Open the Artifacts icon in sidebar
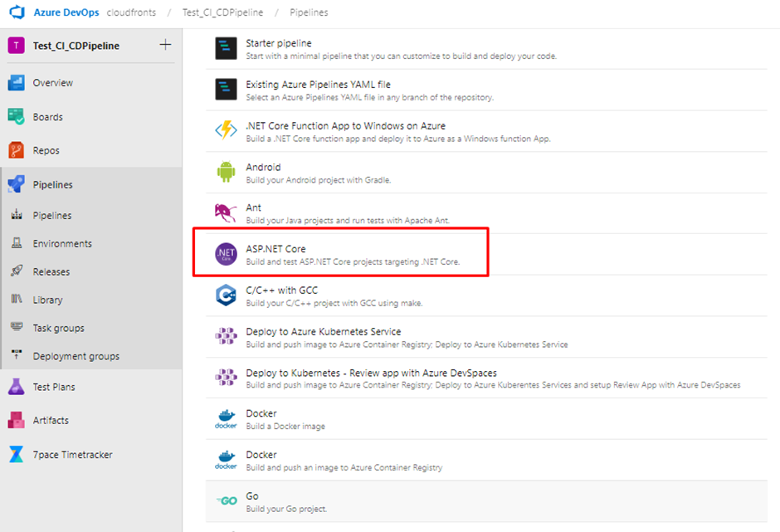This screenshot has width=780, height=532. coord(16,421)
